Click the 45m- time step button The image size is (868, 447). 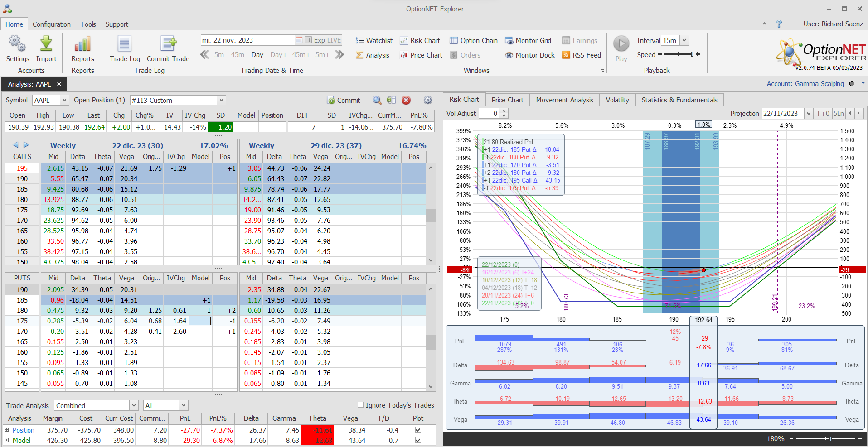click(238, 55)
